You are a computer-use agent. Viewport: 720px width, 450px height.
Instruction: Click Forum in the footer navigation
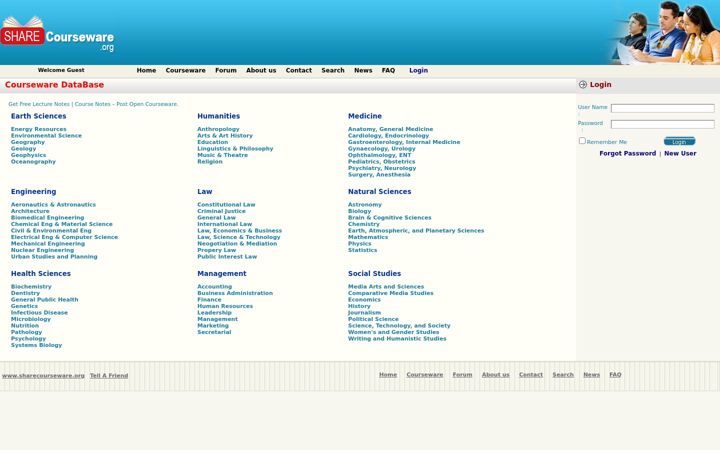coord(462,375)
